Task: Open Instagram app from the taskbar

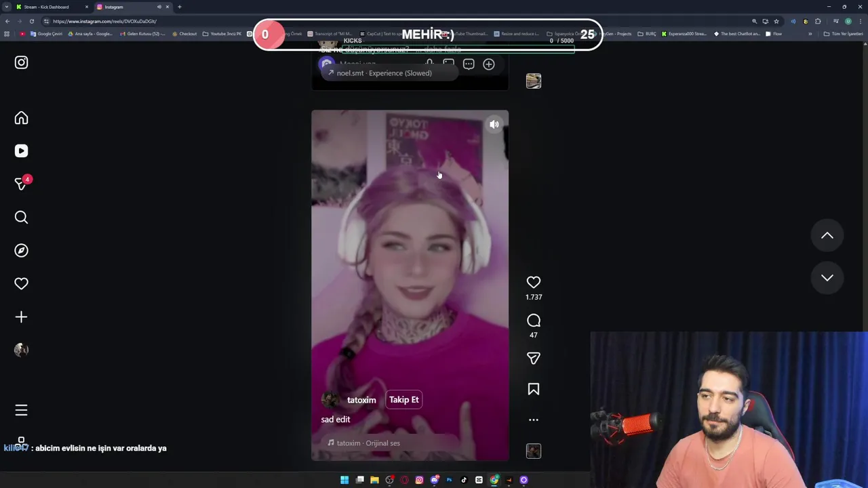Action: pyautogui.click(x=419, y=480)
